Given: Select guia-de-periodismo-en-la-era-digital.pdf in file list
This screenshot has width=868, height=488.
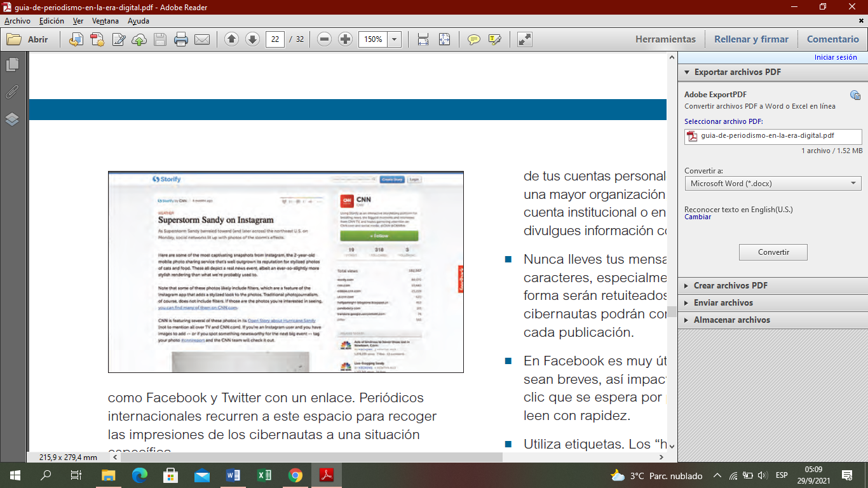Looking at the screenshot, I should 773,137.
